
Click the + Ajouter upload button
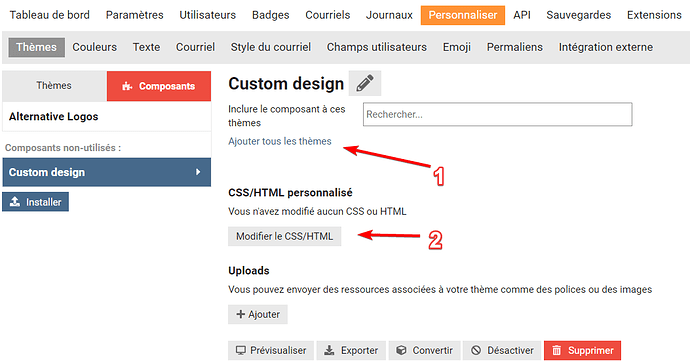tap(258, 314)
